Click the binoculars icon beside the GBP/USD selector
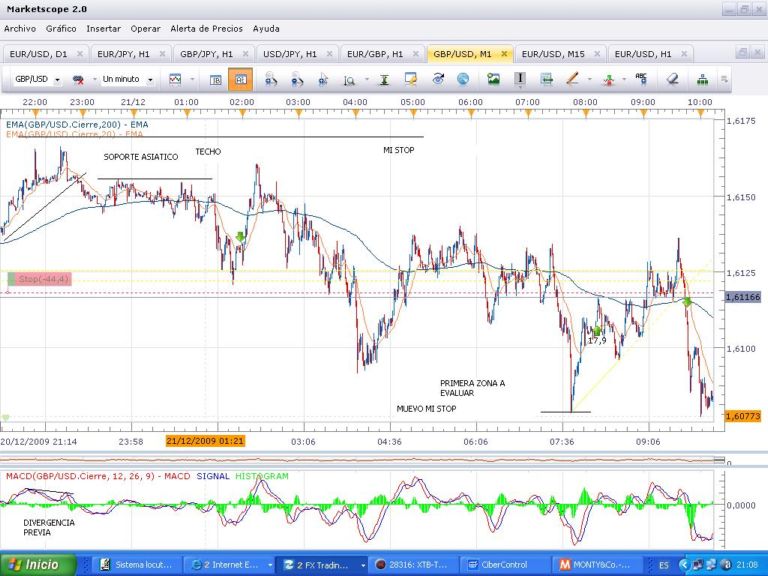768x576 pixels. [78, 79]
